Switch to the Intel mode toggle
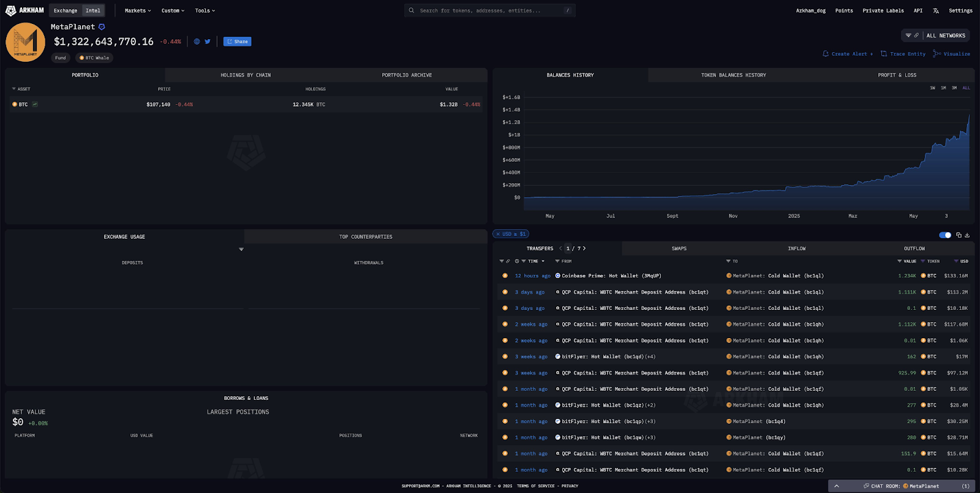 [x=93, y=10]
